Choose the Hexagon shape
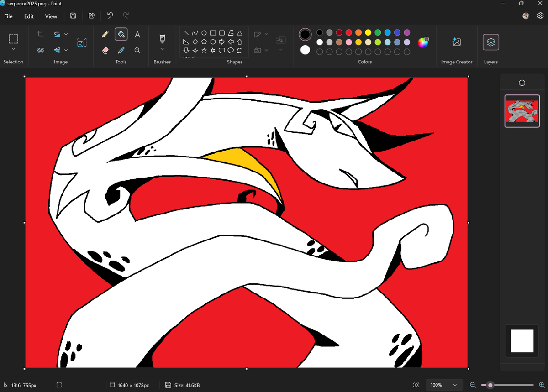 pos(213,42)
